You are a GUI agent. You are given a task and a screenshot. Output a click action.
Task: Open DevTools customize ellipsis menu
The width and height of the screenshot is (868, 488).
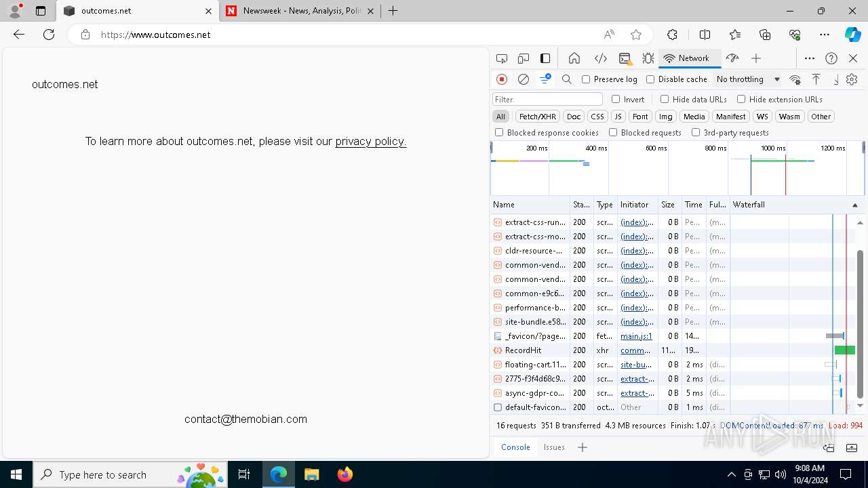pyautogui.click(x=810, y=58)
